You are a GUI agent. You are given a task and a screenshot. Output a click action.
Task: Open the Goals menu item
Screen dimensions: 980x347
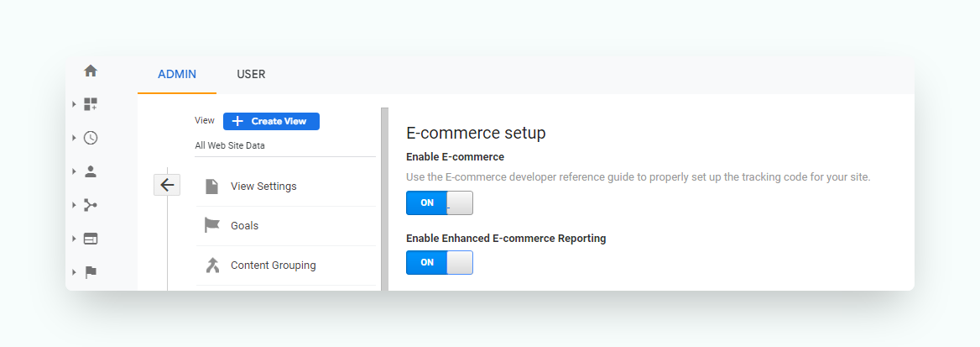pyautogui.click(x=286, y=226)
